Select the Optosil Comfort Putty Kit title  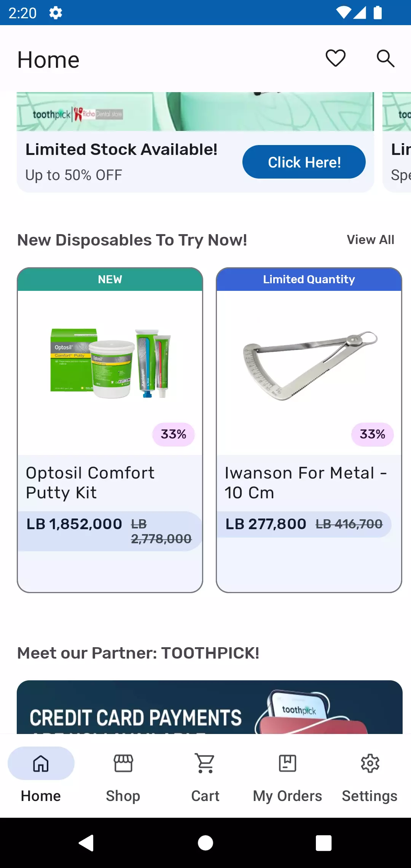(x=90, y=482)
